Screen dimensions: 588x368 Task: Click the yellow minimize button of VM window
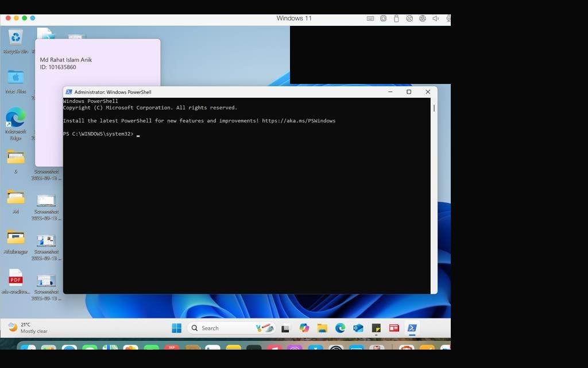tap(16, 18)
